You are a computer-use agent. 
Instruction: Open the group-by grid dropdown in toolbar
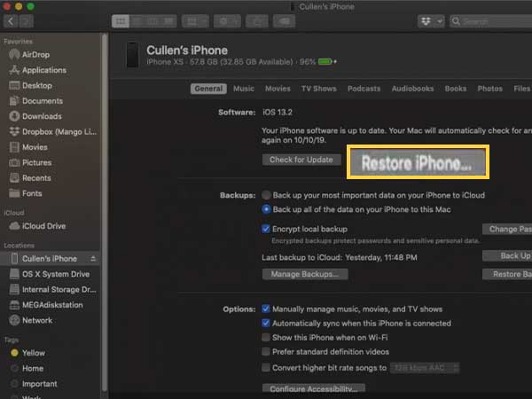click(x=195, y=21)
